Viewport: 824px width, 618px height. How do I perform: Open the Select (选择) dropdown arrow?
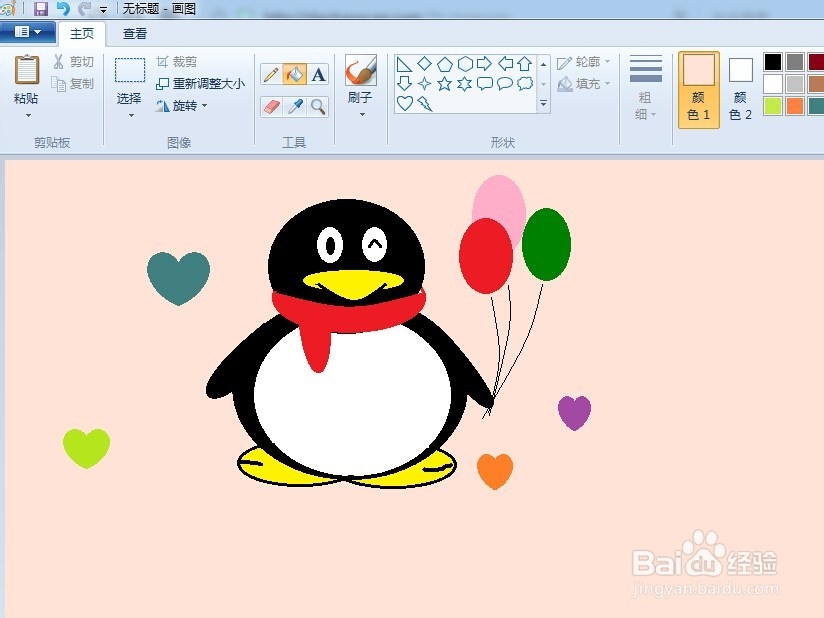[x=131, y=115]
